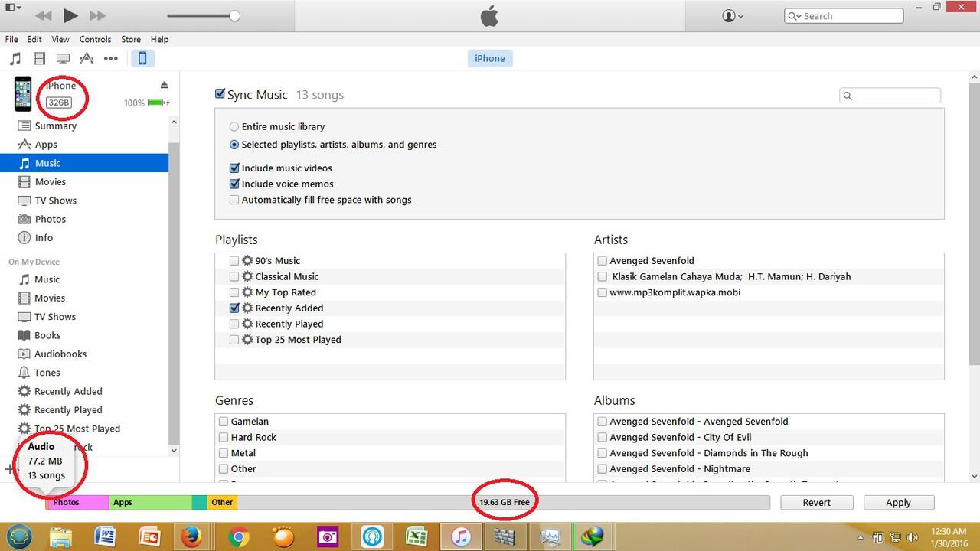Screen dimensions: 980x551
Task: Open Top 25 Most Played device playlist
Action: (77, 429)
